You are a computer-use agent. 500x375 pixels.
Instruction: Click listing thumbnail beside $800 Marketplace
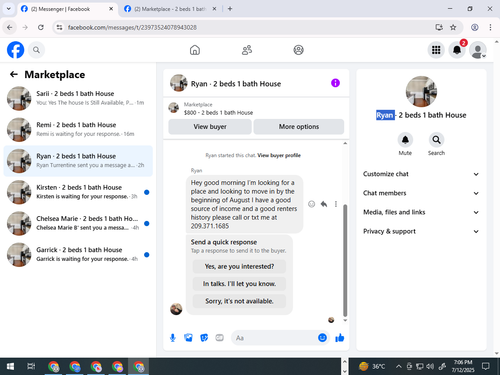(x=173, y=108)
